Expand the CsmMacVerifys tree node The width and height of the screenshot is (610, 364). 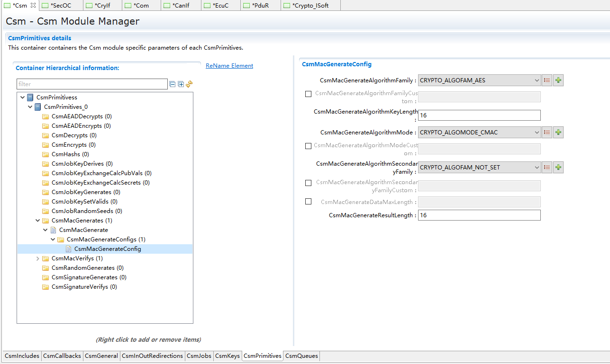pos(38,258)
